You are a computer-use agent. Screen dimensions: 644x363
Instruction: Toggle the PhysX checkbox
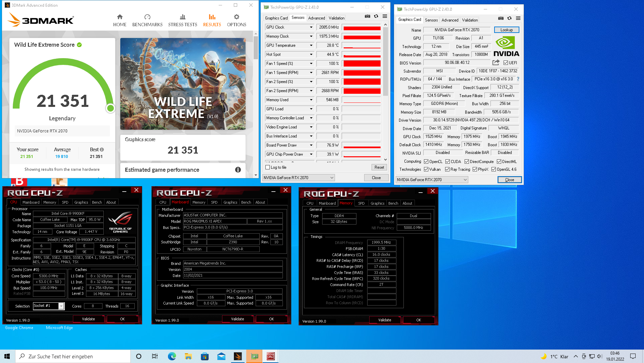475,169
